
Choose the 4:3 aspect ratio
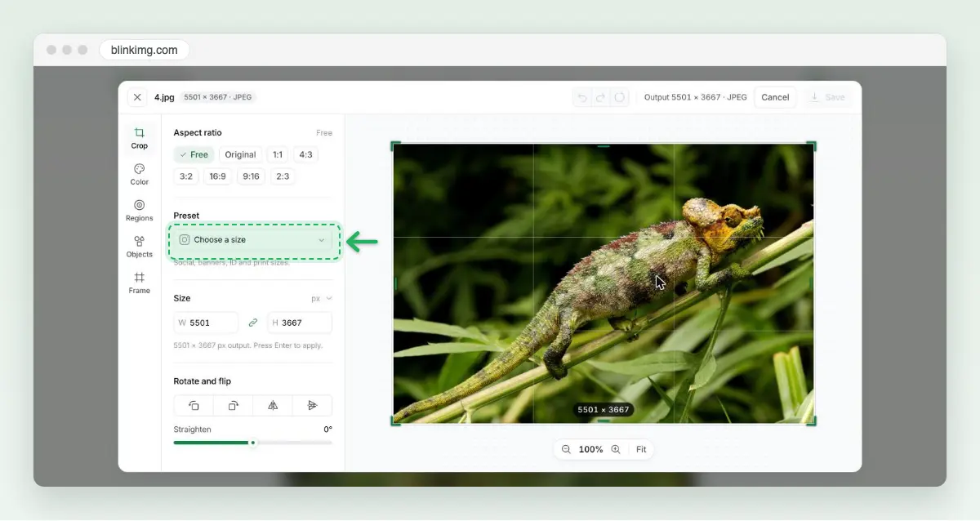tap(305, 154)
